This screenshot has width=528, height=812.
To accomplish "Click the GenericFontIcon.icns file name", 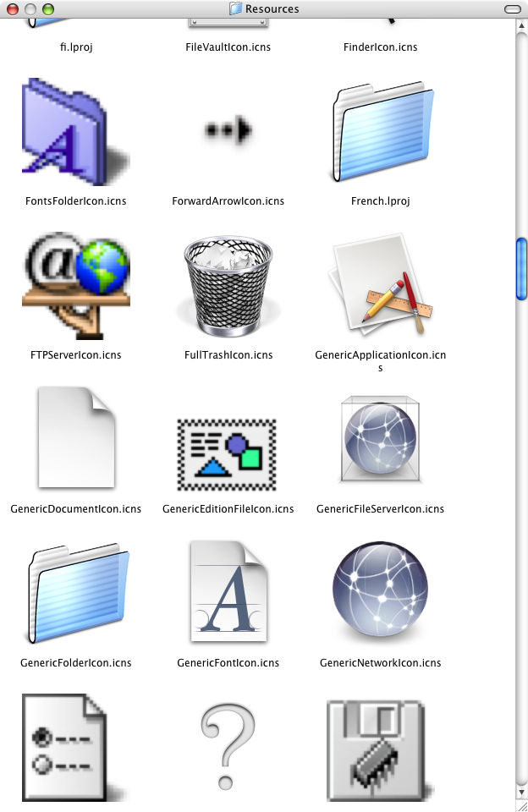I will point(228,662).
